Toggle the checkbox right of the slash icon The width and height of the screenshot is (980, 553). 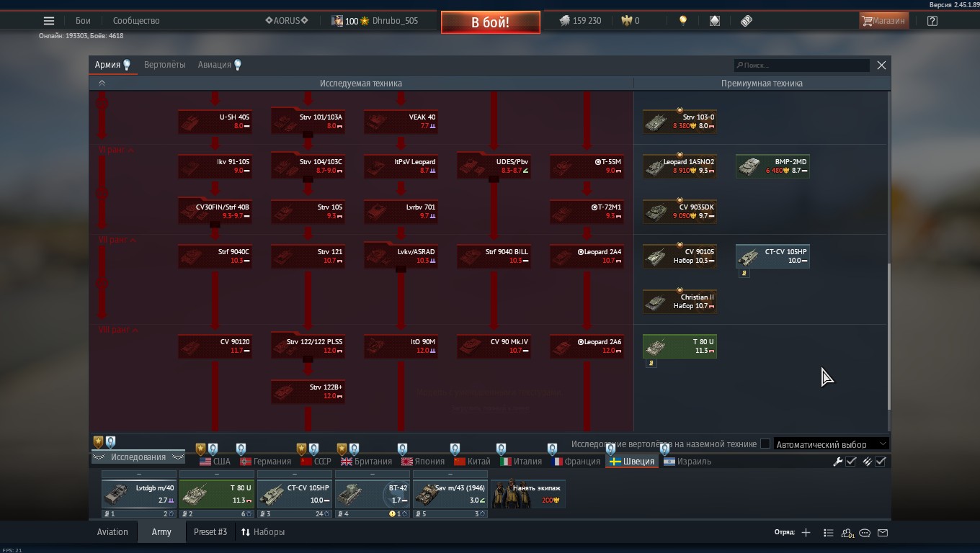coord(881,462)
